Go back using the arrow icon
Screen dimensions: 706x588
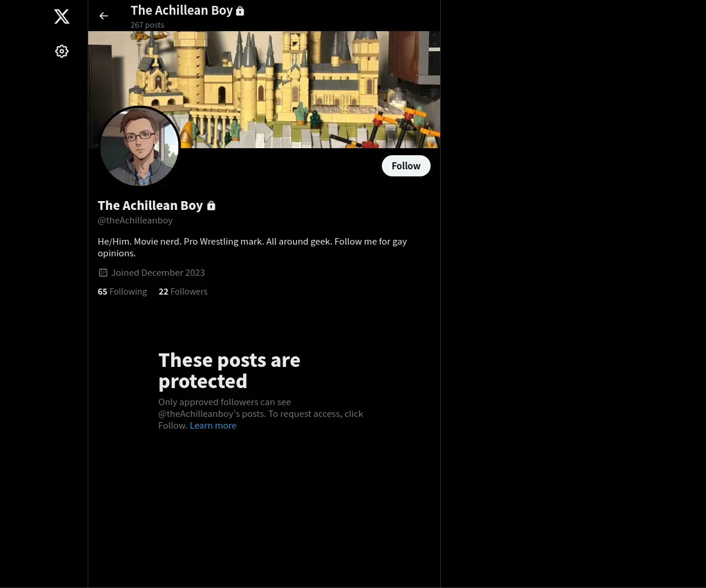(x=104, y=16)
